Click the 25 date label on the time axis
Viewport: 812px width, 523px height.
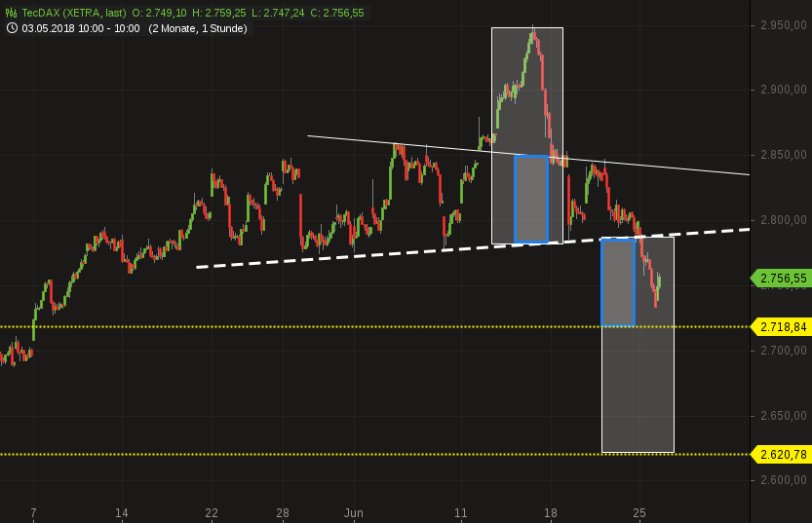tap(639, 513)
